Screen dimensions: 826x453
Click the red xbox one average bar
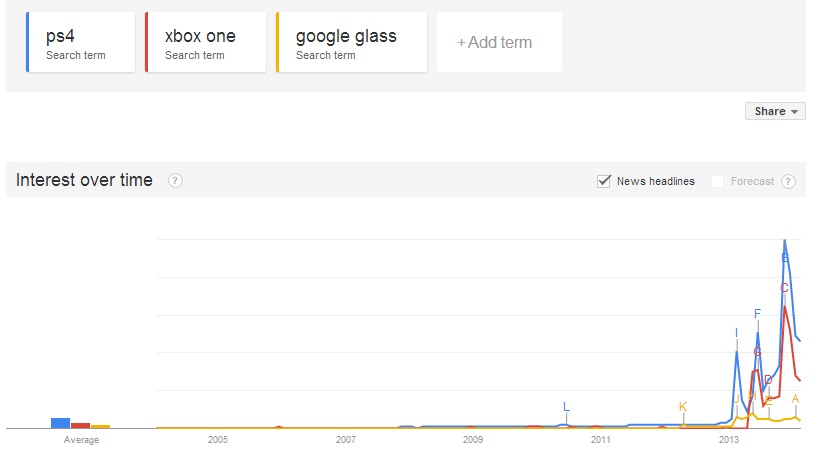point(81,426)
